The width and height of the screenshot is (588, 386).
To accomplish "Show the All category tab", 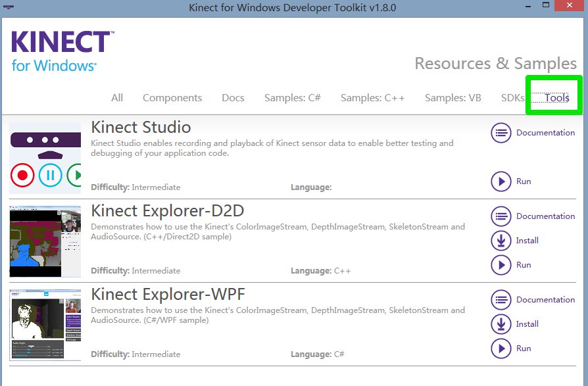I will tap(117, 98).
